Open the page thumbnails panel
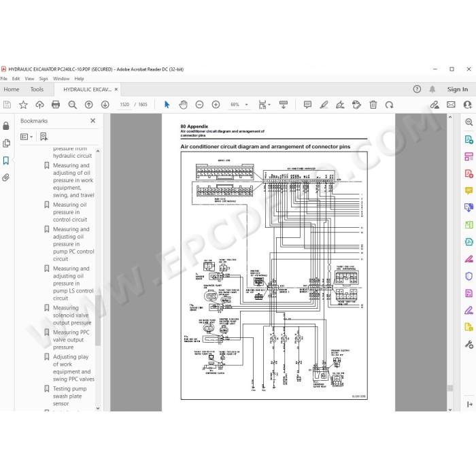 [6, 143]
